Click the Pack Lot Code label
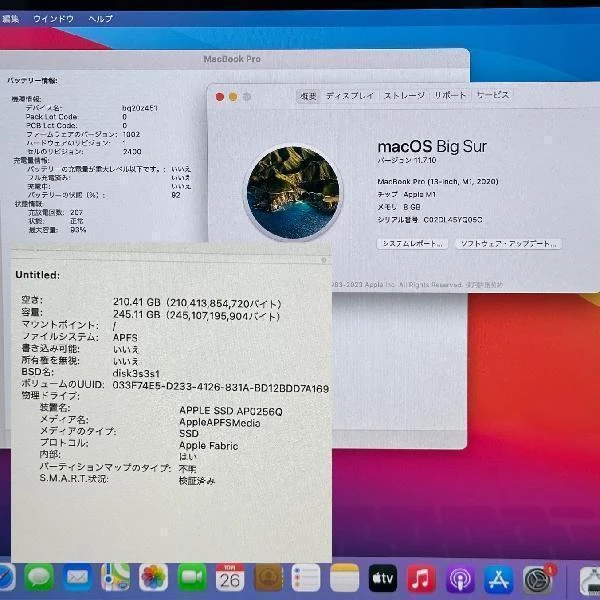The image size is (600, 600). point(52,117)
